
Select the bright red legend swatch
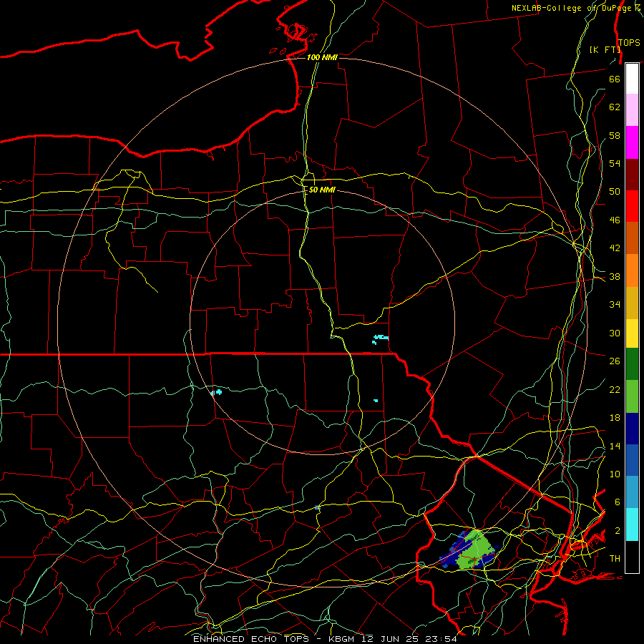[x=632, y=206]
